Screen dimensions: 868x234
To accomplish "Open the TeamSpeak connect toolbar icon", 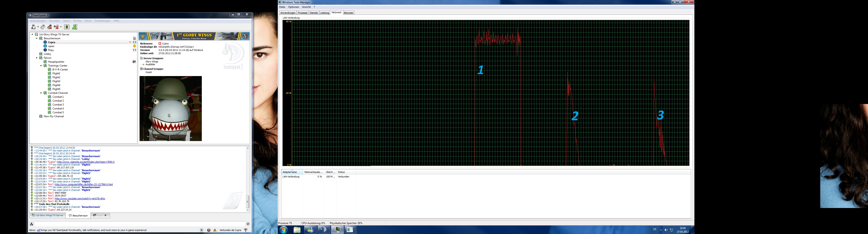I will point(33,27).
